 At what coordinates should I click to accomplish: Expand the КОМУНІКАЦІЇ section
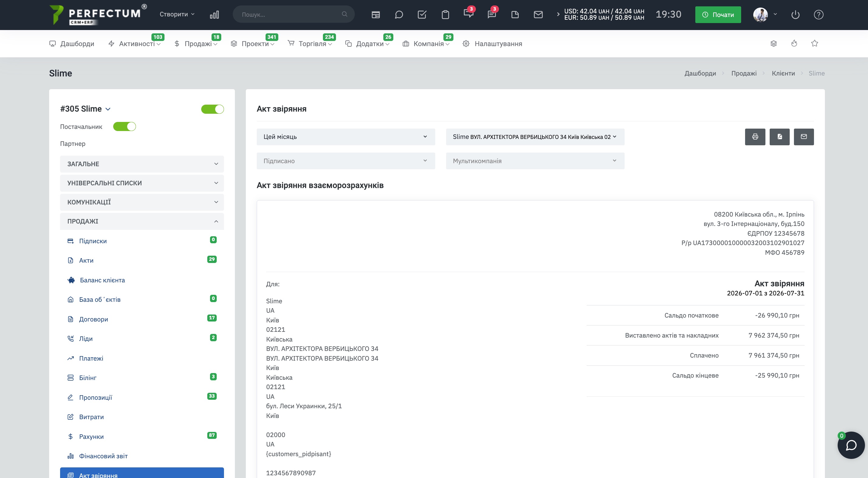point(142,202)
